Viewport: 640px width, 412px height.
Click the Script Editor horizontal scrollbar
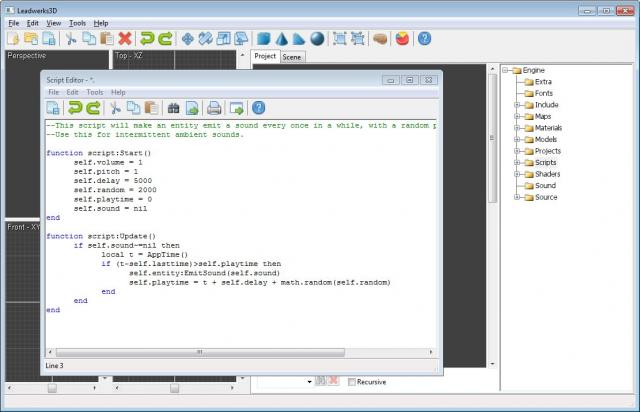tap(200, 352)
